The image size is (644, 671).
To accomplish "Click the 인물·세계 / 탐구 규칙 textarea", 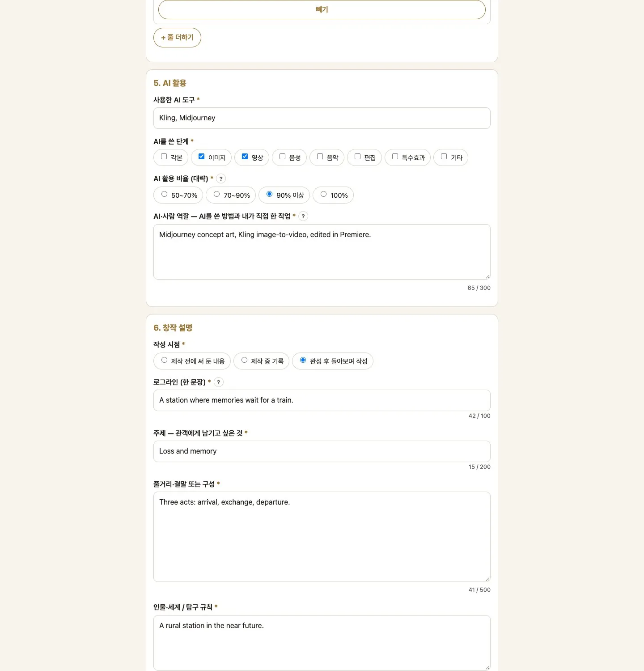I will [322, 643].
